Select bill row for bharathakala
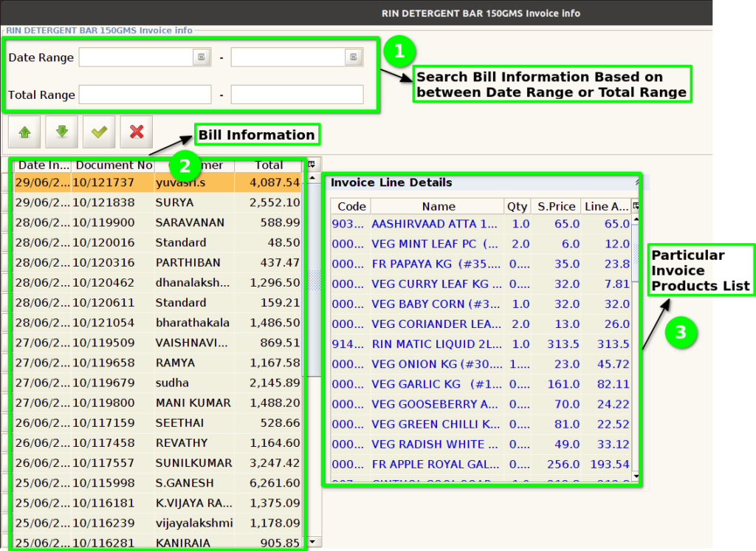This screenshot has height=551, width=756. [158, 322]
